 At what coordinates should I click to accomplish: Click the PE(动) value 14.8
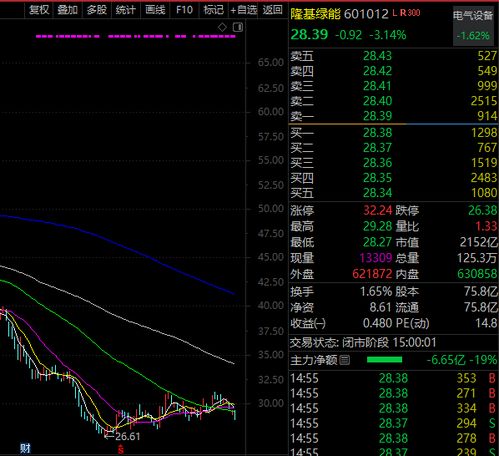pyautogui.click(x=486, y=323)
